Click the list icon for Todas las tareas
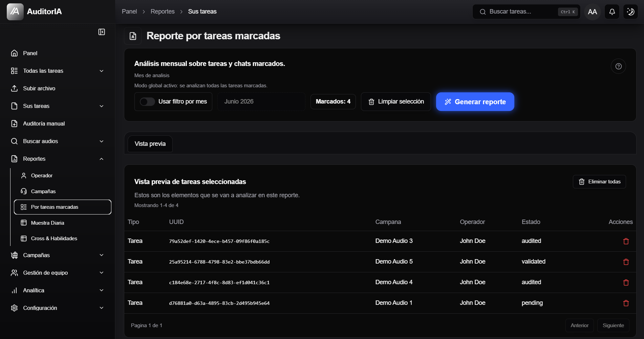The height and width of the screenshot is (339, 644). pyautogui.click(x=14, y=71)
